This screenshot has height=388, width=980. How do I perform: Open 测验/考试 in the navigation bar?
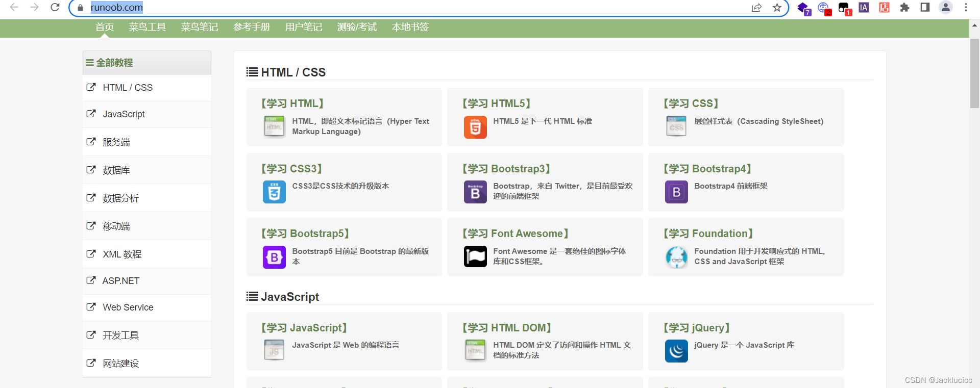357,27
